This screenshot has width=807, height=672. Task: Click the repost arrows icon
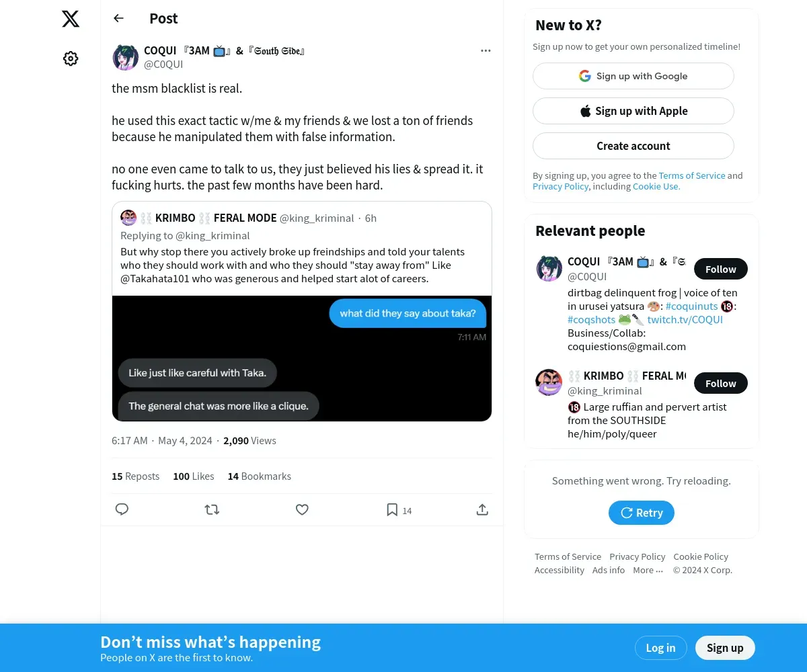212,509
